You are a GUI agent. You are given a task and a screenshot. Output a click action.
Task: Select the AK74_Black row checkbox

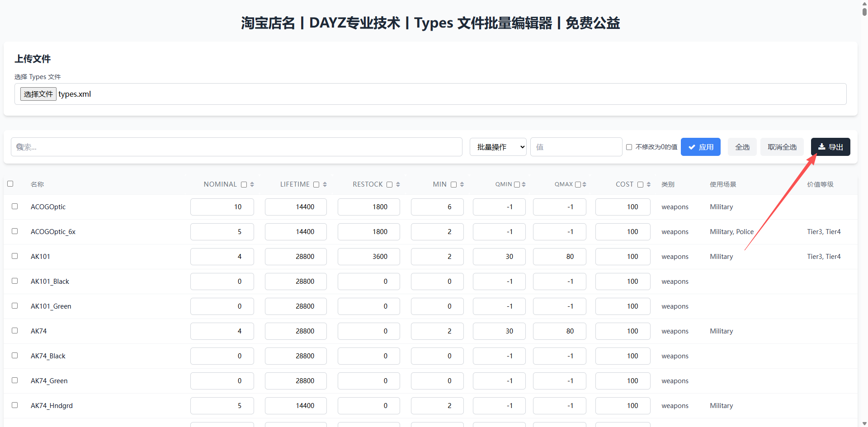15,355
